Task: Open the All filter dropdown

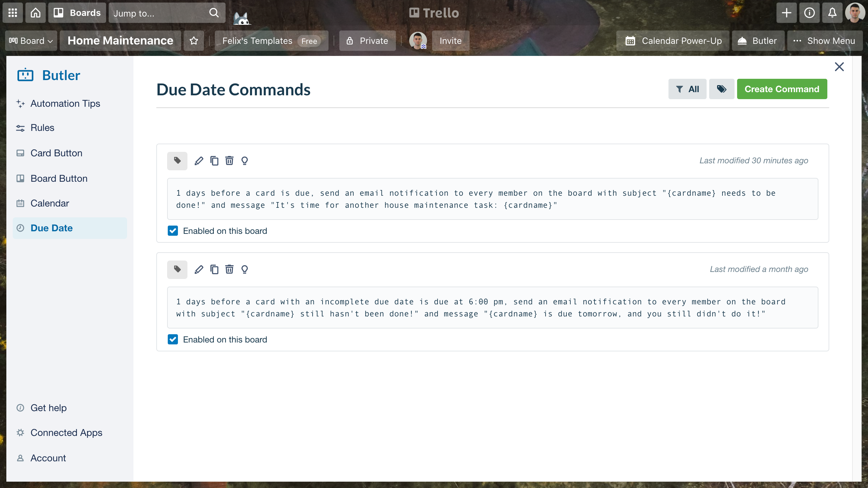Action: click(x=688, y=89)
